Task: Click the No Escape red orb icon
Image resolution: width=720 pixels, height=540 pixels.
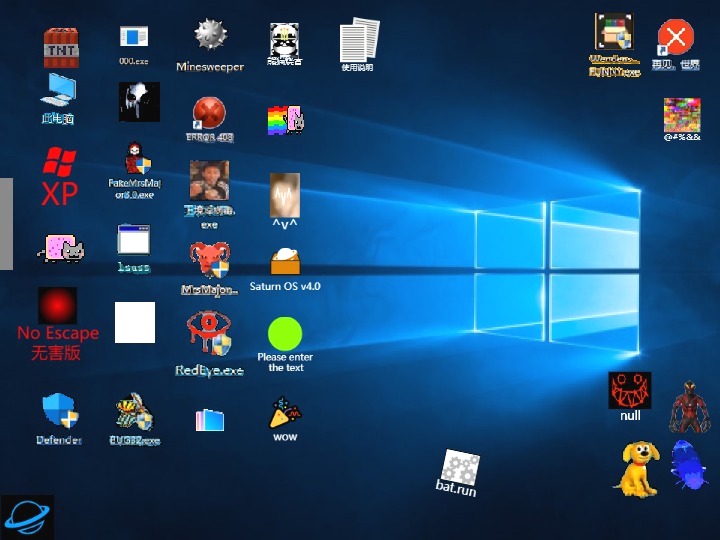Action: (57, 306)
